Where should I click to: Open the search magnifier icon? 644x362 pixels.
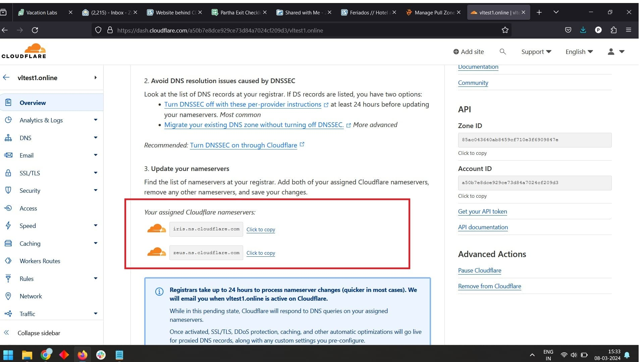click(502, 52)
